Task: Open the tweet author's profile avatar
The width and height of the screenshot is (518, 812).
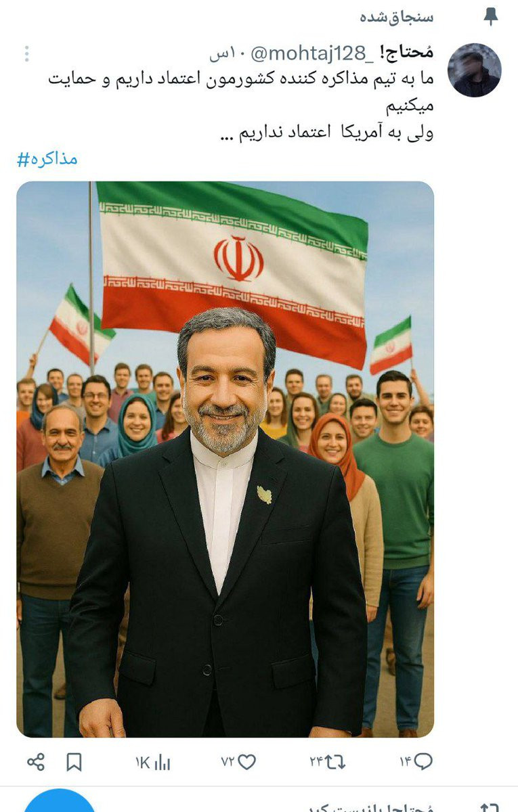Action: point(475,70)
